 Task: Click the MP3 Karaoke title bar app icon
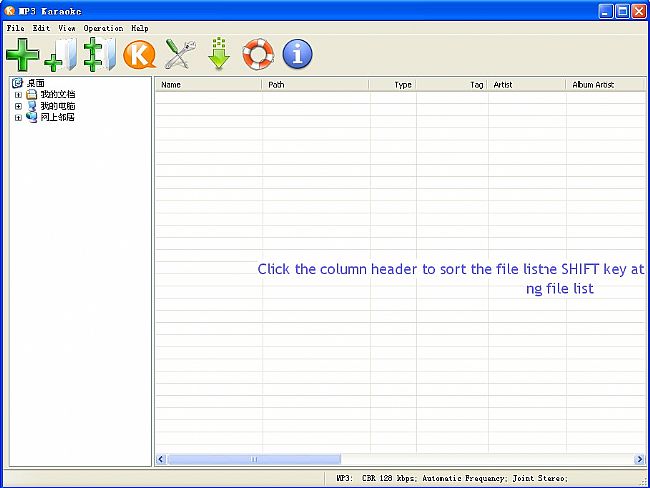(9, 11)
